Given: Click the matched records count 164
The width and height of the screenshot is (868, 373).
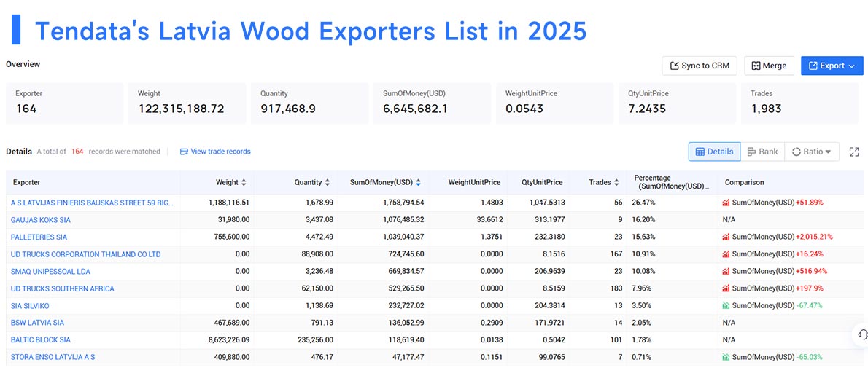Looking at the screenshot, I should 77,152.
